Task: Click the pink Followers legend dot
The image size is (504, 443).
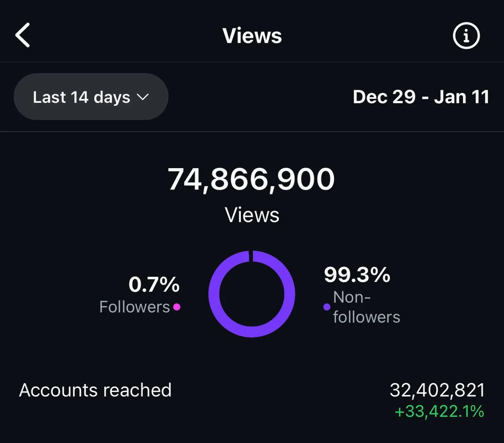Action: point(177,307)
